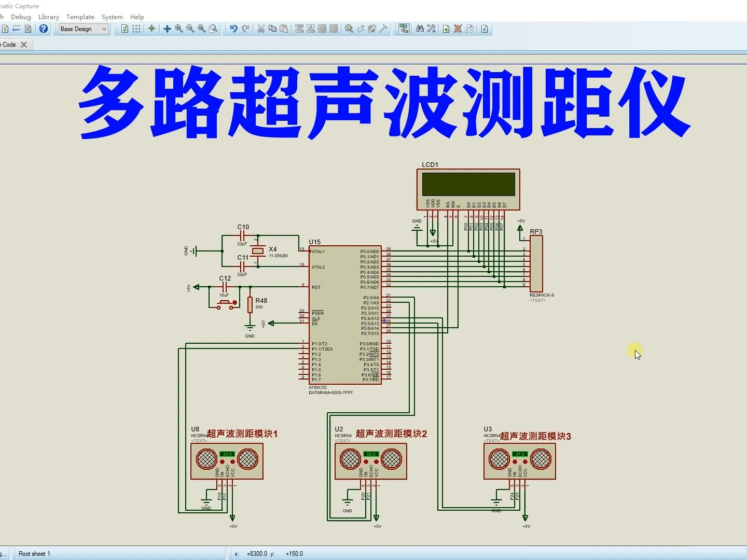Click the Redraw display icon
747x560 pixels.
click(x=125, y=29)
